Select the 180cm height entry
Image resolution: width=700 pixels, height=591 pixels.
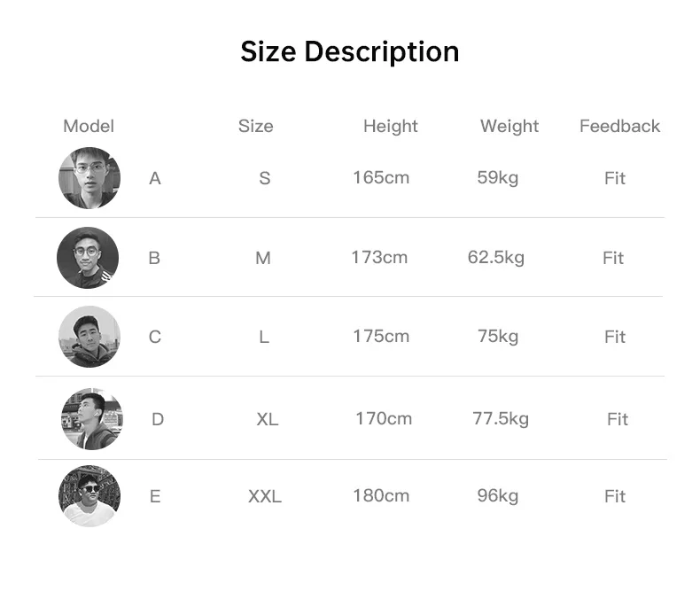(381, 495)
